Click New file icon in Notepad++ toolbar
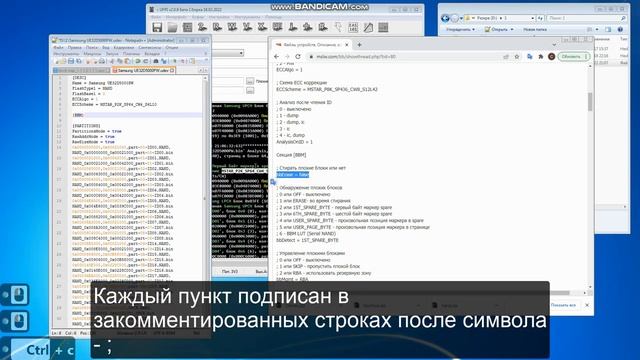 57,61
